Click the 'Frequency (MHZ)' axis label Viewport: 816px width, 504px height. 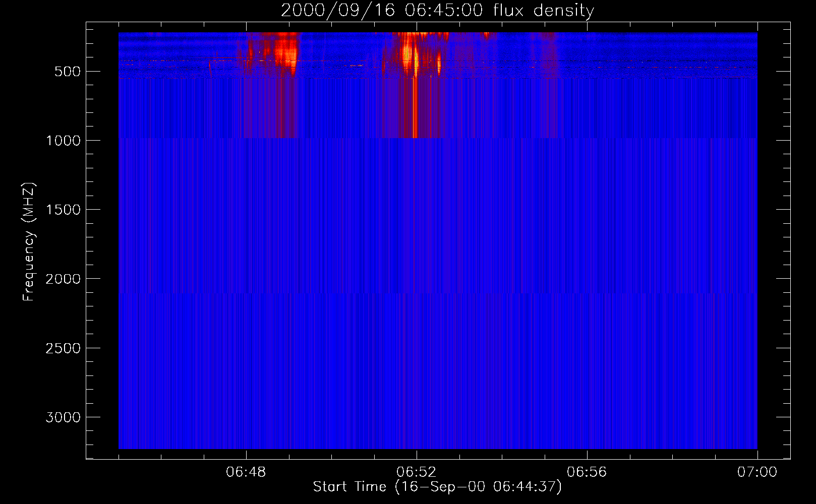[x=29, y=242]
